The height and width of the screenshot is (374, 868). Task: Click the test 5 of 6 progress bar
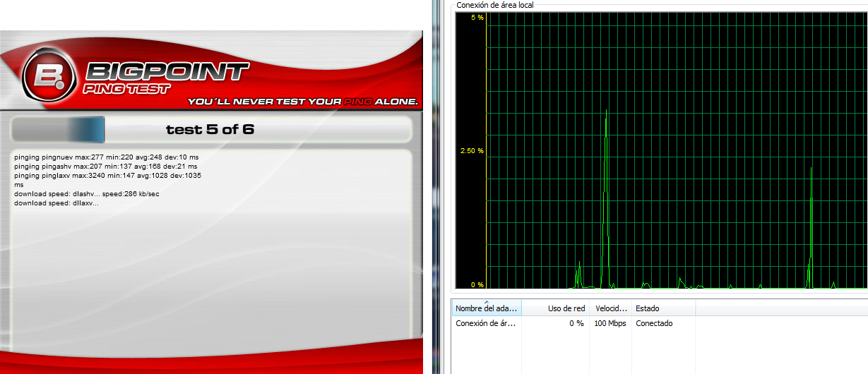point(211,129)
